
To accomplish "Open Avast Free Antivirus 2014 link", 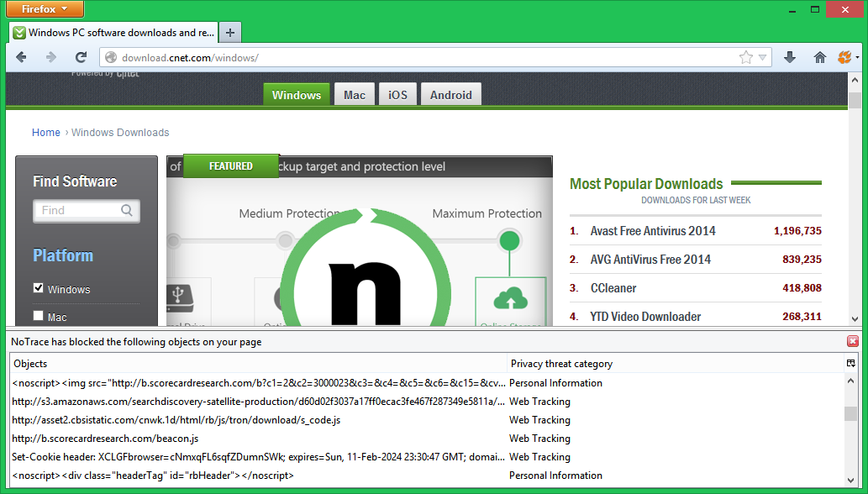I will (x=653, y=231).
